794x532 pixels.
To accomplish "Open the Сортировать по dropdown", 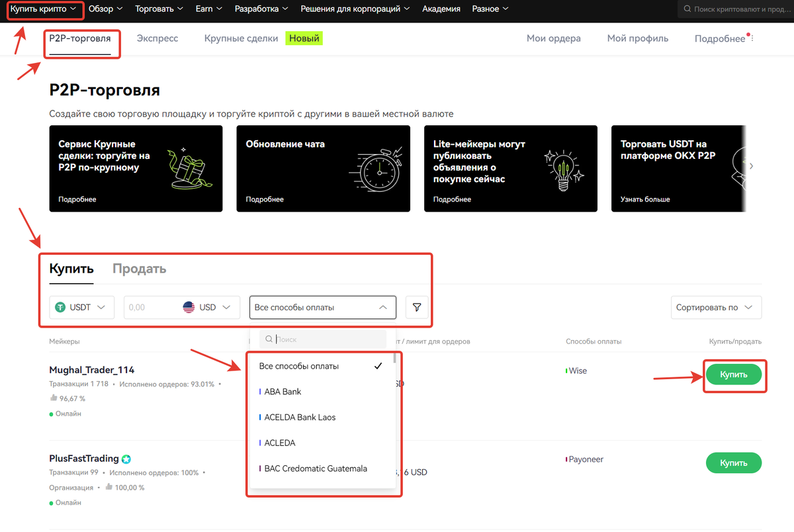I will coord(716,307).
